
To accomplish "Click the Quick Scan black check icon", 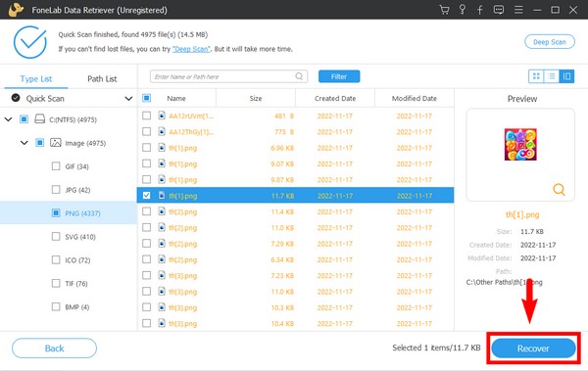I will [16, 98].
